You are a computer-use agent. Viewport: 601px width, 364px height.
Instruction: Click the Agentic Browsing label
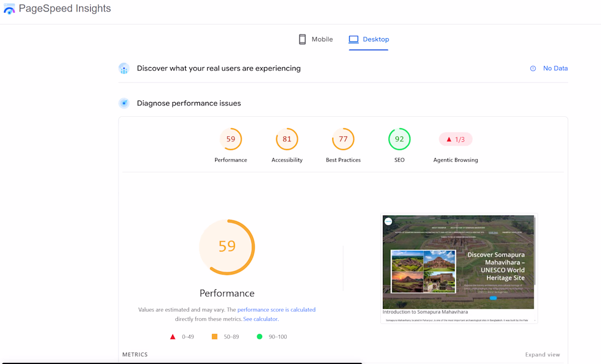455,160
